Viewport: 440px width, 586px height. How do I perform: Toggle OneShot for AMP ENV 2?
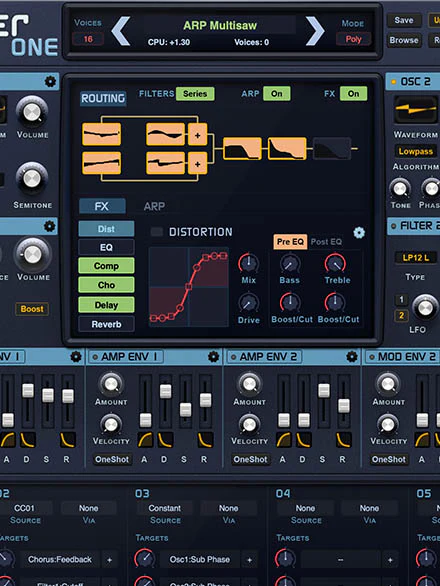(250, 459)
